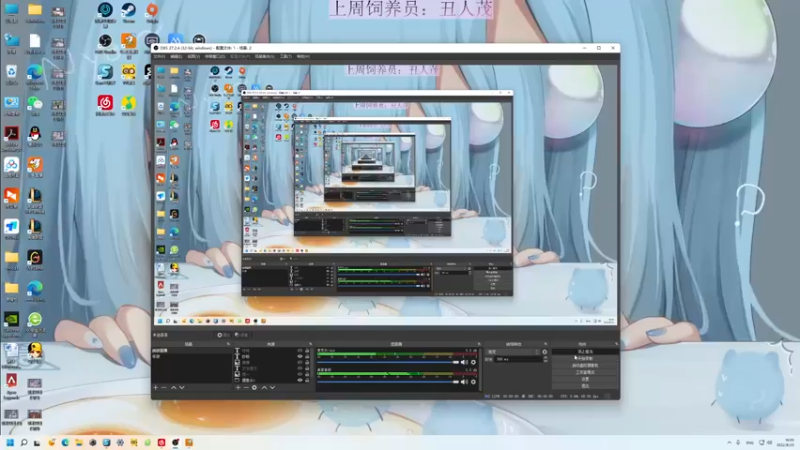The image size is (800, 450).
Task: Open the 编辑 (Edit) menu in OBS
Action: point(176,57)
